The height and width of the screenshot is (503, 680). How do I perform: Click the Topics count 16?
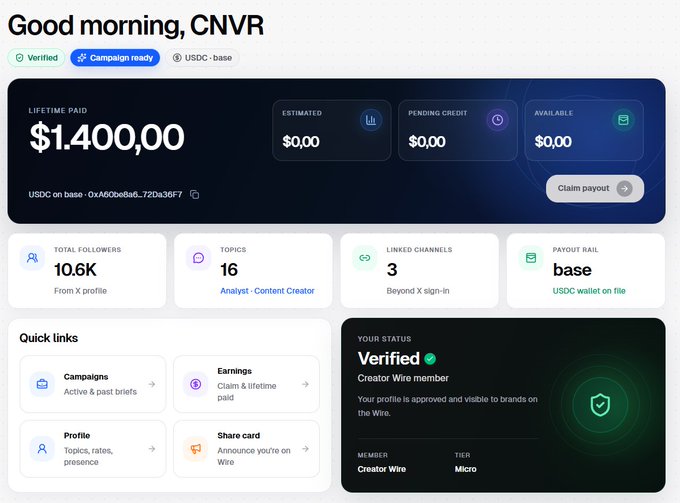tap(229, 270)
